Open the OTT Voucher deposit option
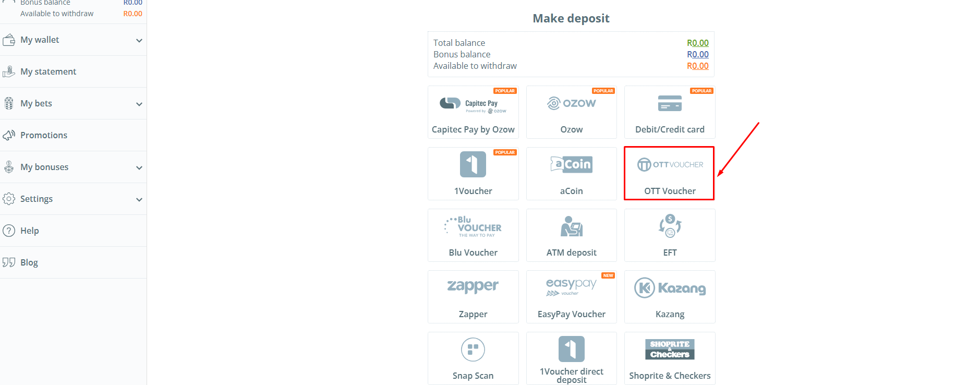980x385 pixels. [669, 173]
